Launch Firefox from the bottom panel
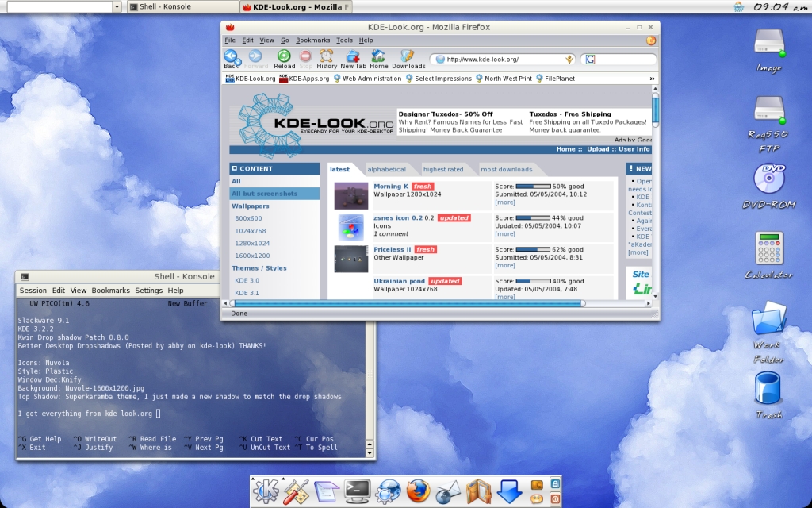This screenshot has width=812, height=508. click(418, 491)
